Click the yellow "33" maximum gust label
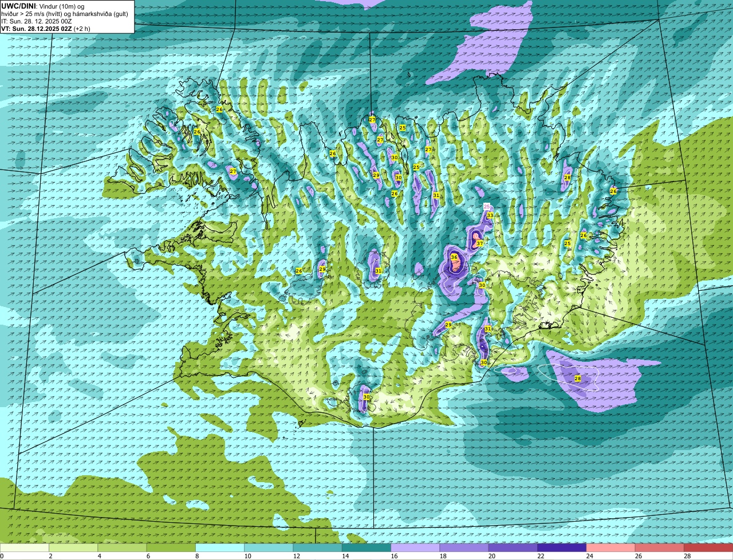733x560 pixels. click(x=490, y=215)
